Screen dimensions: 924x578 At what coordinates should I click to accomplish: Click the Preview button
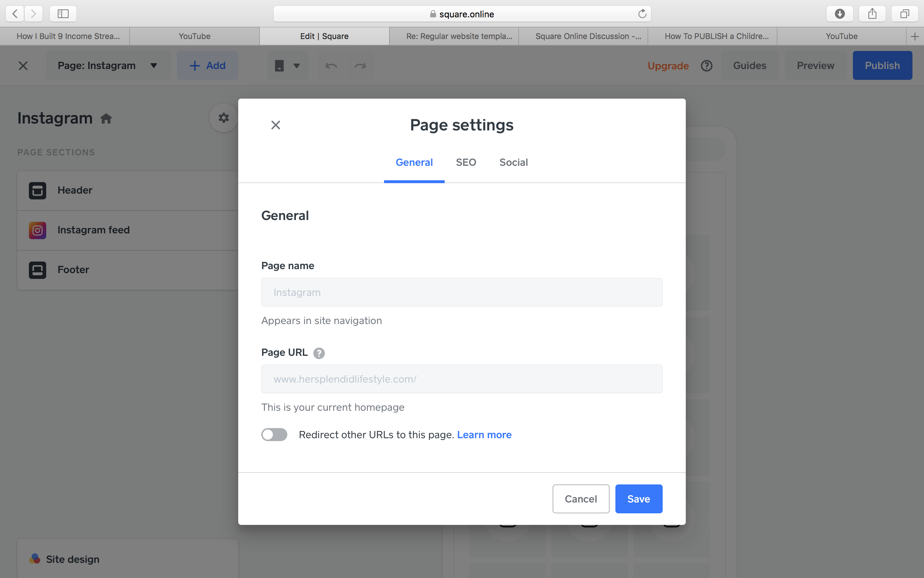[816, 66]
